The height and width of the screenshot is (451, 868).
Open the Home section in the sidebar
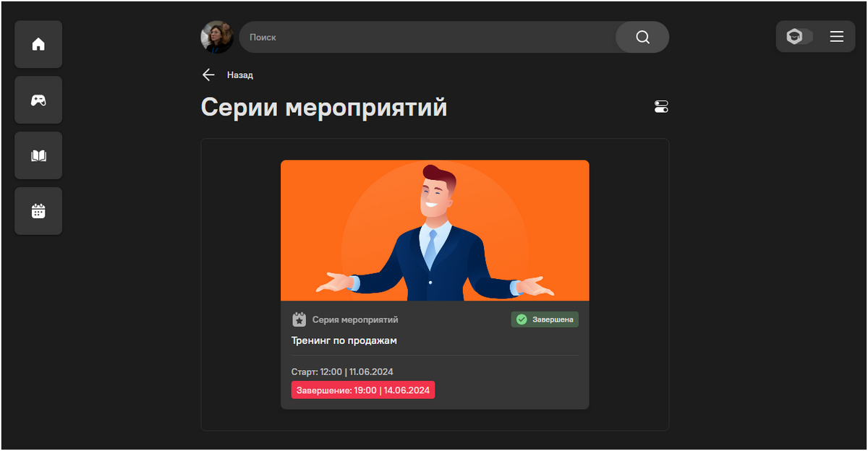pyautogui.click(x=38, y=44)
